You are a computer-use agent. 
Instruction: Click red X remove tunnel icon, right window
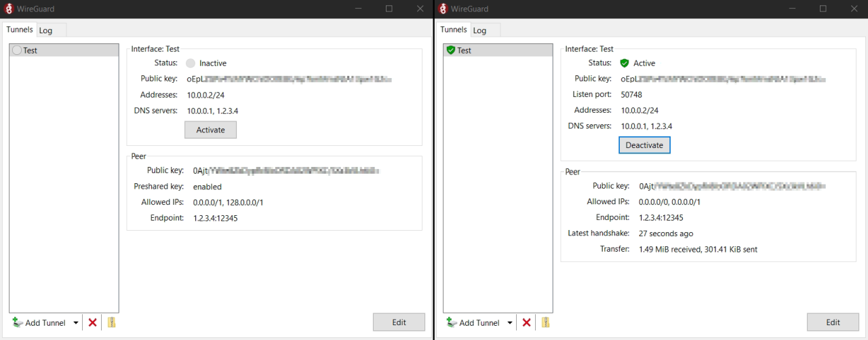click(x=526, y=323)
